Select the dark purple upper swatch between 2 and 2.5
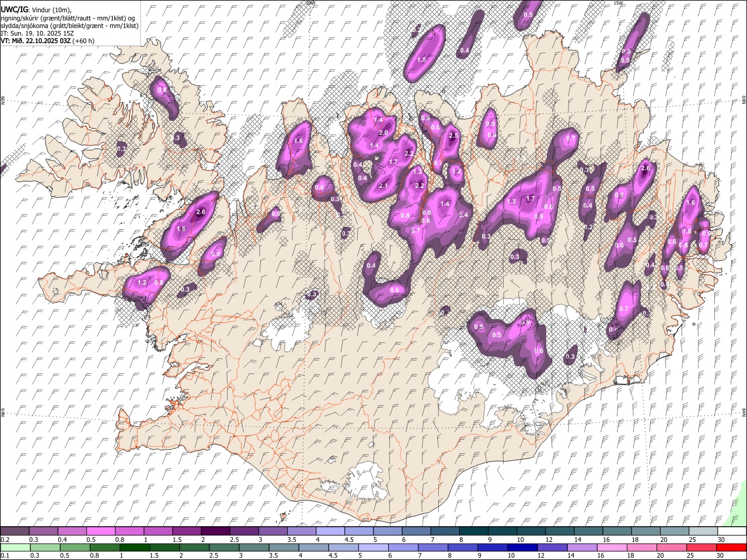 tap(215, 531)
